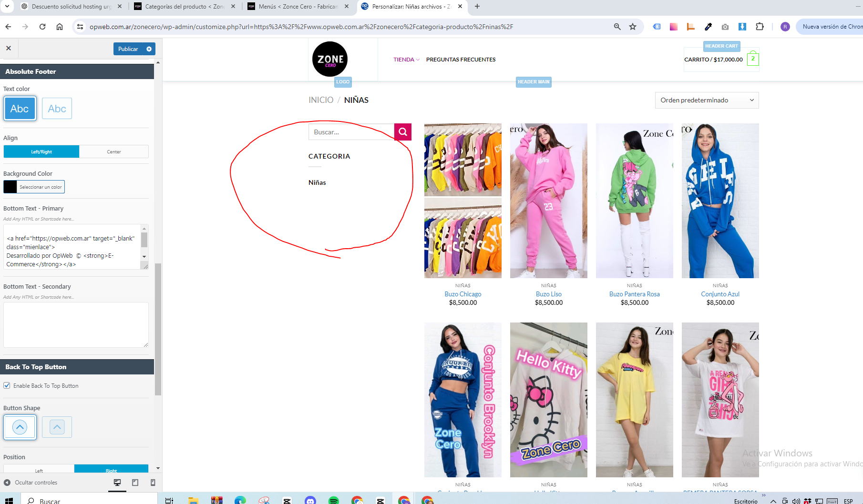863x504 pixels.
Task: Open the Niñas category link
Action: [317, 182]
